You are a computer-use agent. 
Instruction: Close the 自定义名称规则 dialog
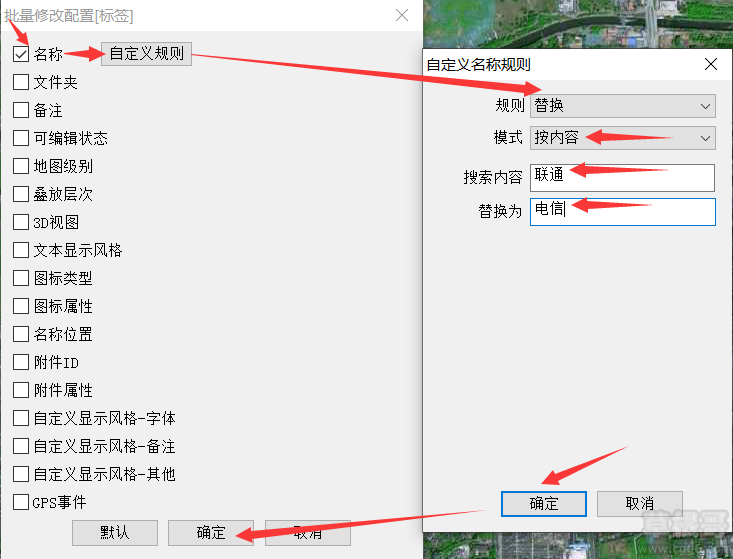711,64
